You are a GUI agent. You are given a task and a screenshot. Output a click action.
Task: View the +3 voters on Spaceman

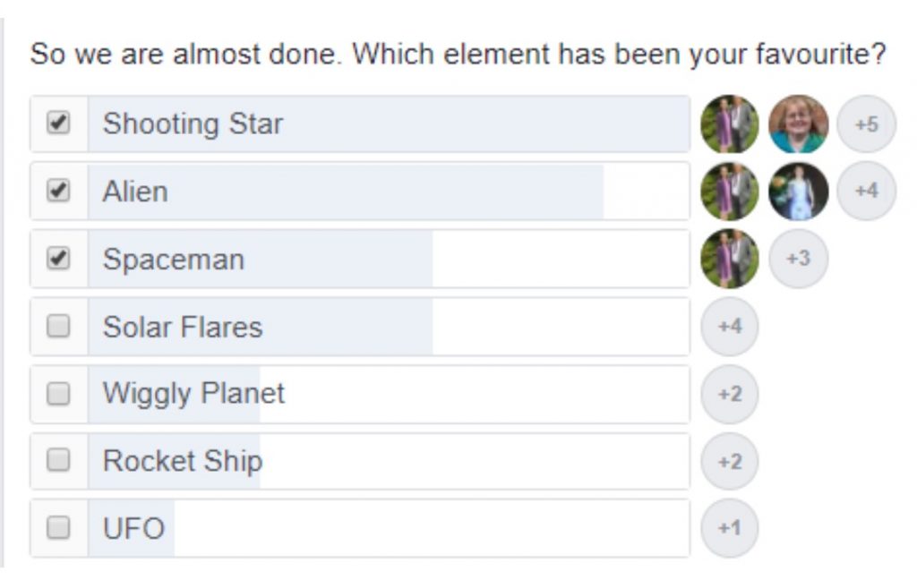[798, 259]
